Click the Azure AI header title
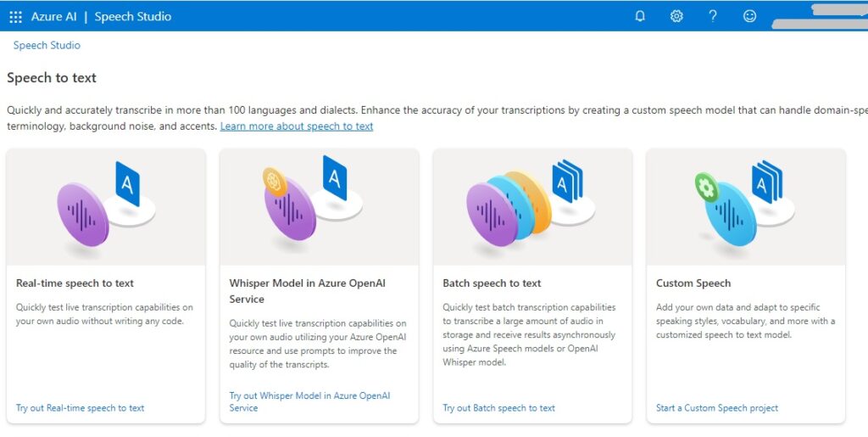Viewport: 868px width, 437px height. coord(58,16)
